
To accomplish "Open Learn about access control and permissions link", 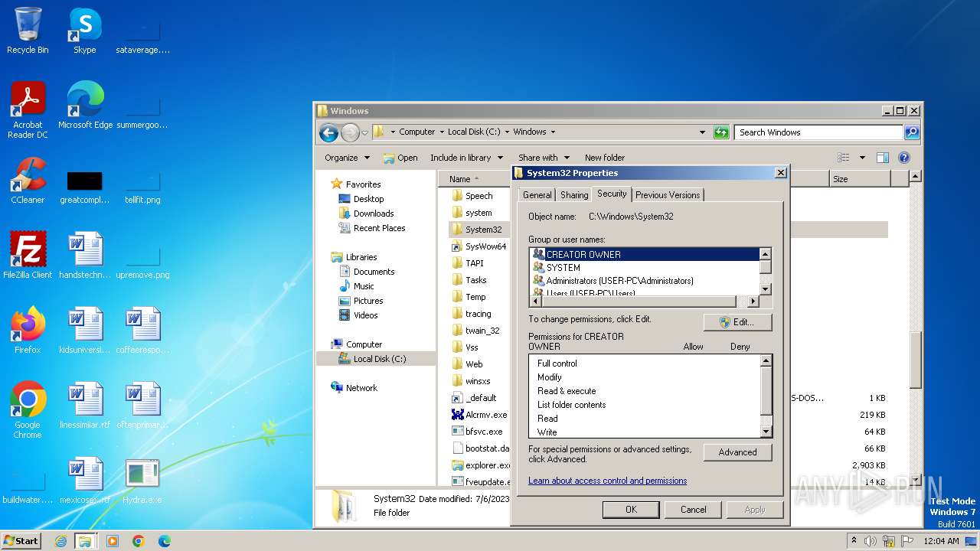I will click(x=607, y=481).
